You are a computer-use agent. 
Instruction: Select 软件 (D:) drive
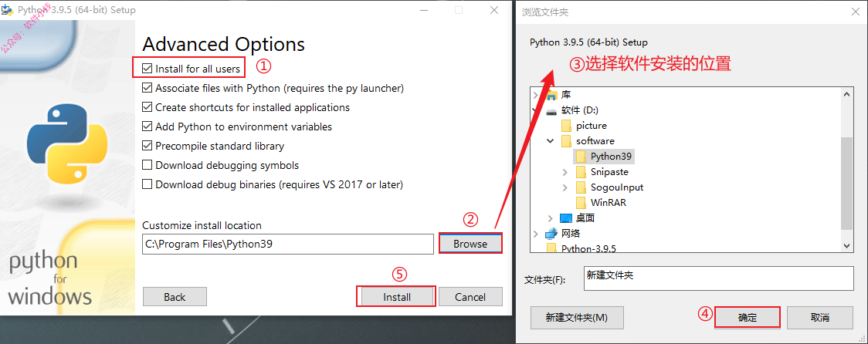[x=580, y=110]
